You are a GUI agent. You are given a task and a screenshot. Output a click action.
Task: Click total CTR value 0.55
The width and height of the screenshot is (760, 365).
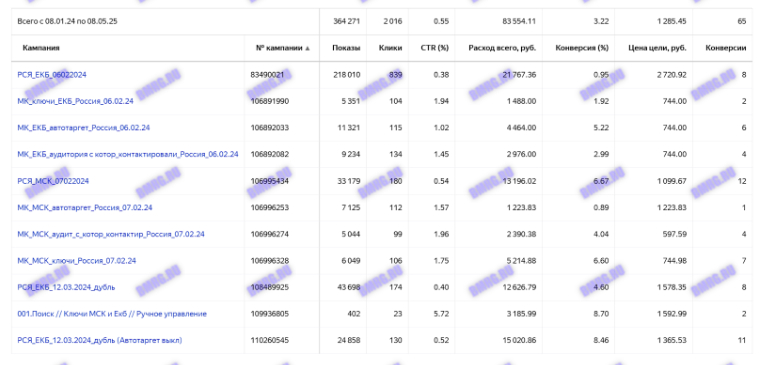442,21
